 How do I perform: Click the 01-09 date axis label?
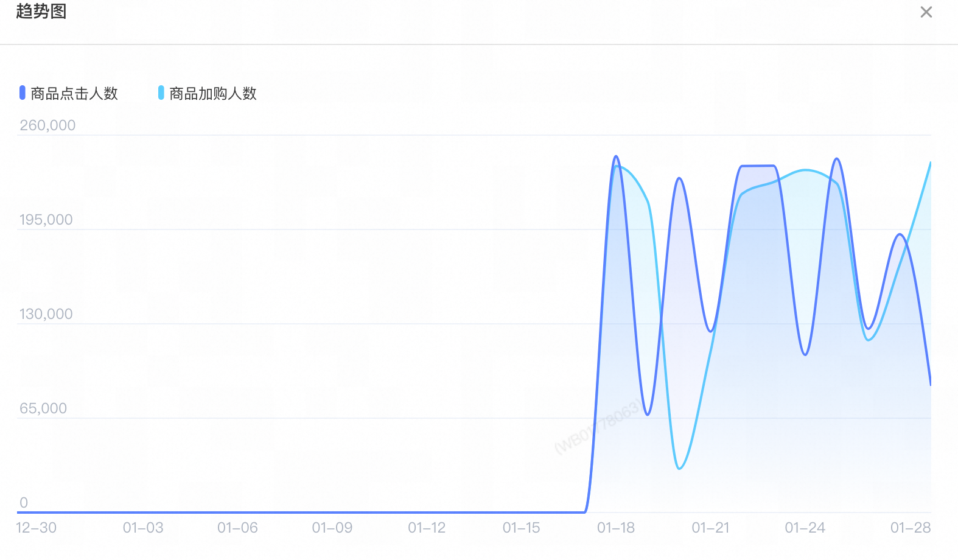[x=332, y=528]
